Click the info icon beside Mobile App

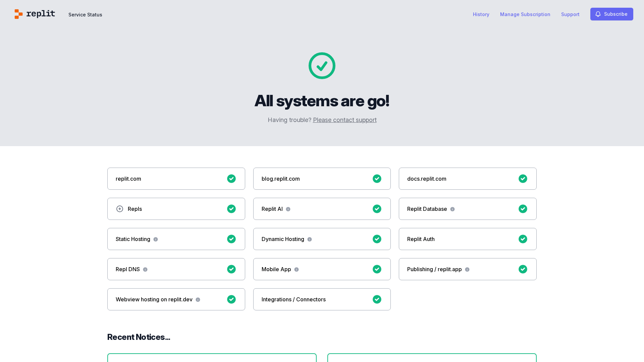pyautogui.click(x=297, y=269)
